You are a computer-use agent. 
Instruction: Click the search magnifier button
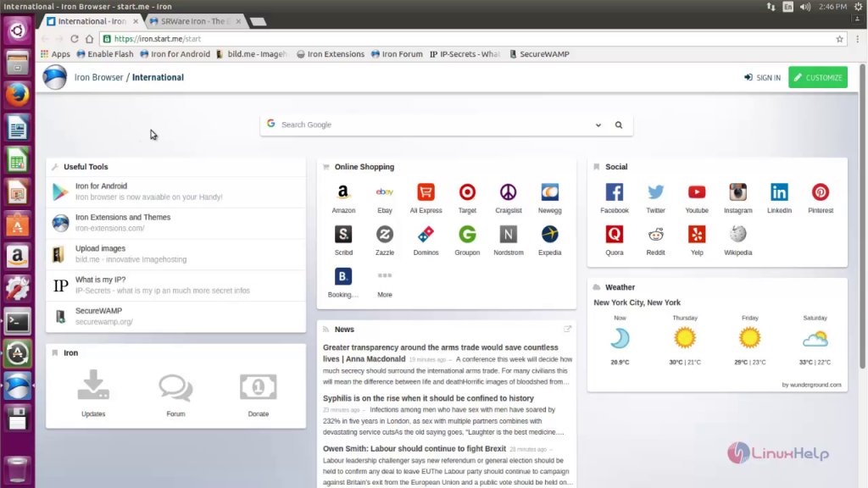(x=619, y=125)
